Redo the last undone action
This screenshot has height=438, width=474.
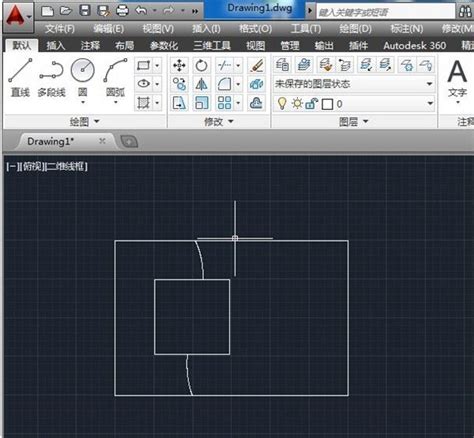(x=169, y=11)
